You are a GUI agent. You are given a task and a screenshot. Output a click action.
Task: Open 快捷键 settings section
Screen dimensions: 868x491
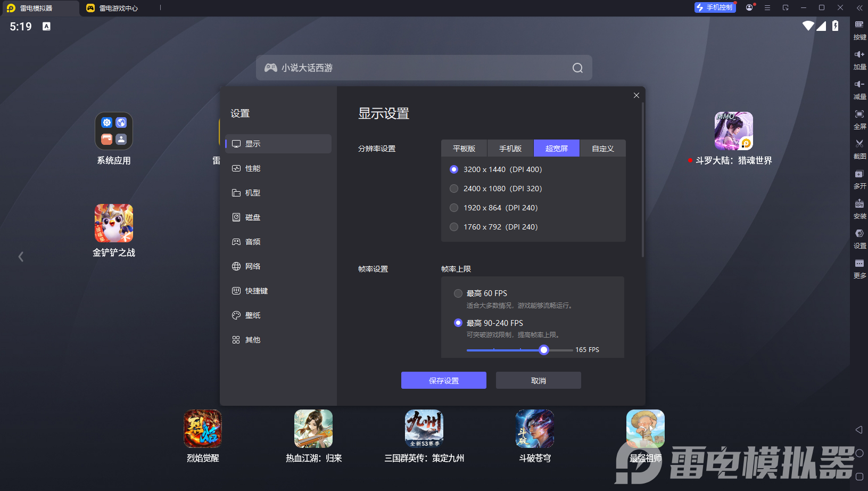(278, 291)
